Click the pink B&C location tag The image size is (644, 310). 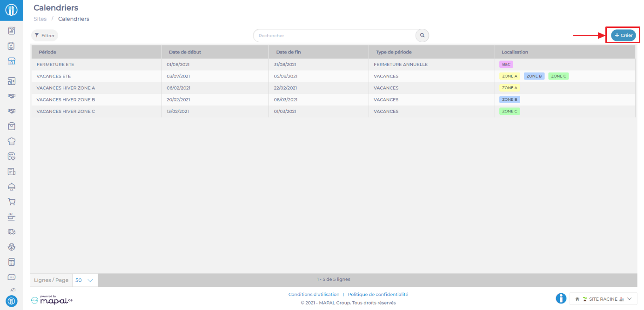tap(506, 65)
